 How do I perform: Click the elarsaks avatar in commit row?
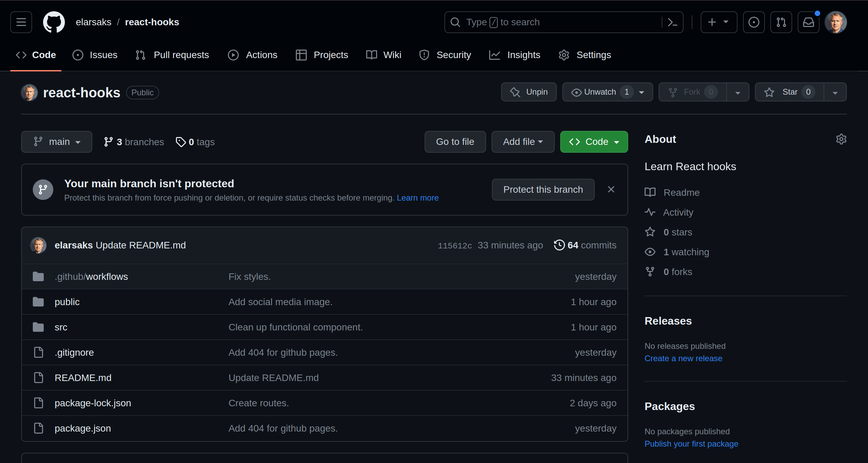[38, 245]
